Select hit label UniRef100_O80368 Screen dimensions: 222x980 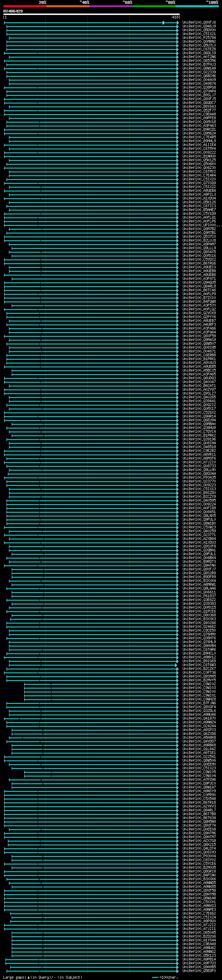coord(199,615)
